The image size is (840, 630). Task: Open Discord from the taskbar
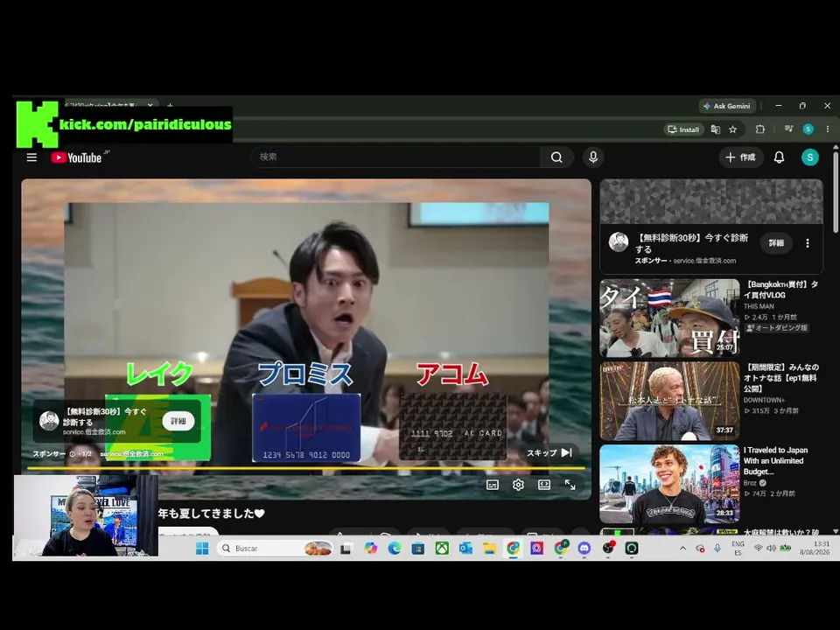point(584,548)
